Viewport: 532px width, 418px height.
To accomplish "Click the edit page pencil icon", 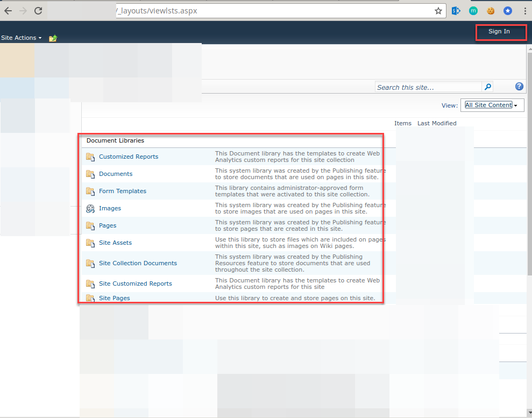I will point(52,38).
